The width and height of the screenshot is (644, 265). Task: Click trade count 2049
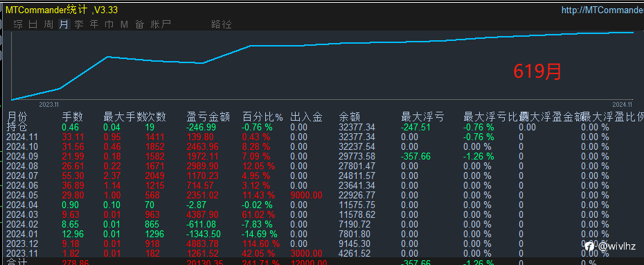(155, 176)
